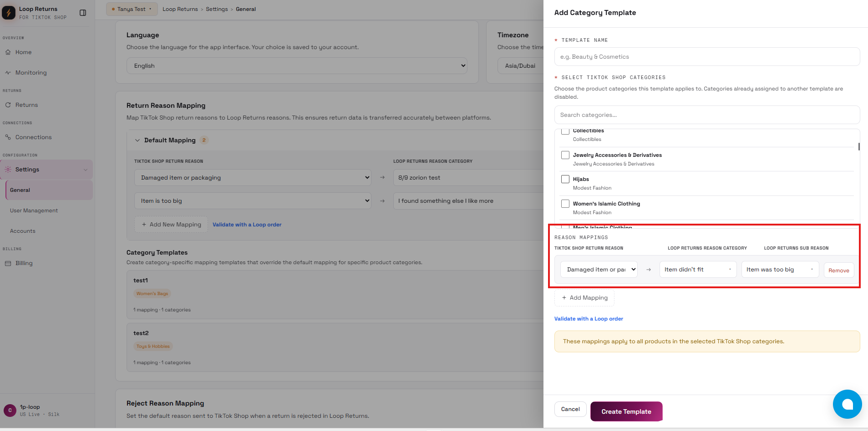Click the category list scrollbar
Image resolution: width=868 pixels, height=431 pixels.
coord(859,146)
